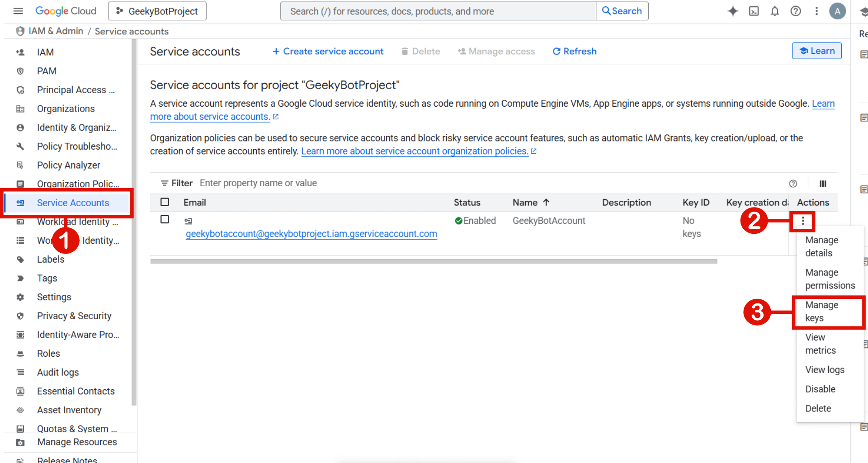The width and height of the screenshot is (868, 463).
Task: Open actions kebab for GeekyBotAccount row
Action: click(x=803, y=221)
